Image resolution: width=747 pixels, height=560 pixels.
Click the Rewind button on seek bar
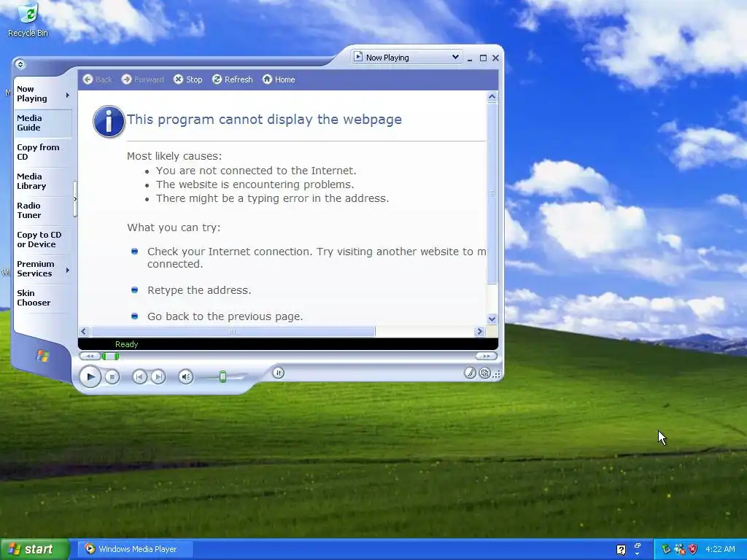90,356
